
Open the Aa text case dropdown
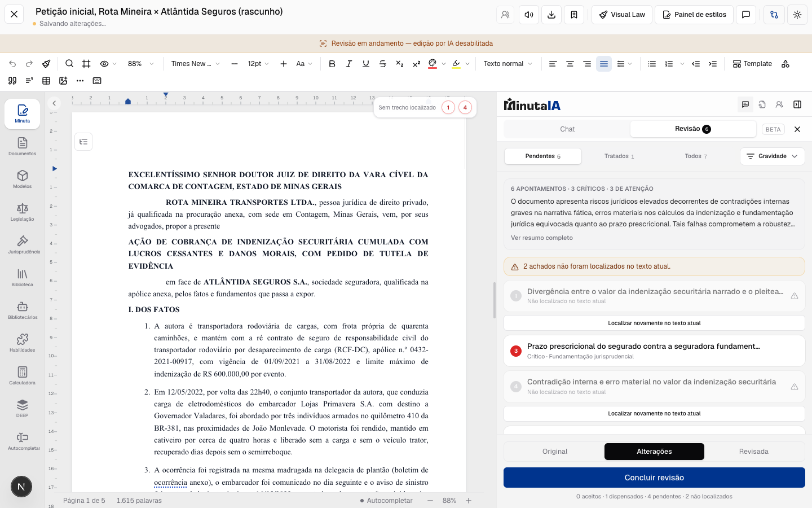click(x=304, y=64)
